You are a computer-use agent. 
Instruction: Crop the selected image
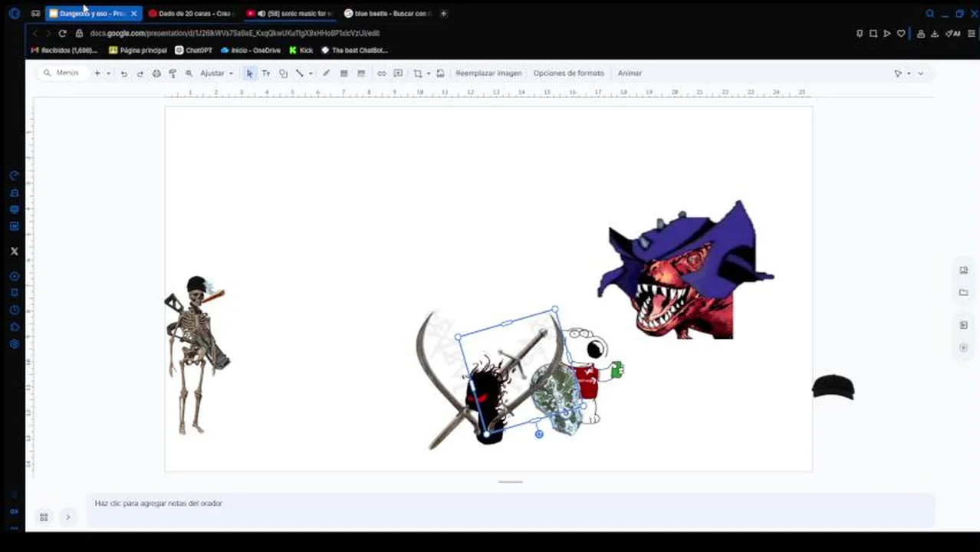coord(418,74)
